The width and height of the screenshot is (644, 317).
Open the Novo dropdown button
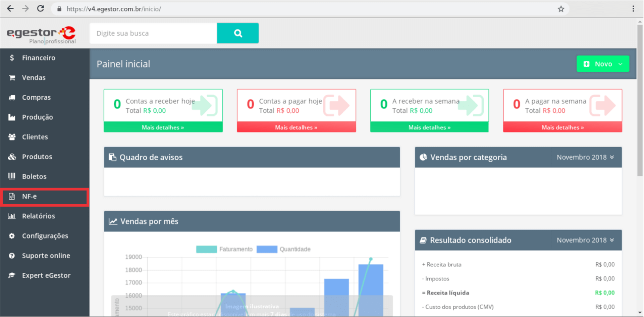point(603,64)
